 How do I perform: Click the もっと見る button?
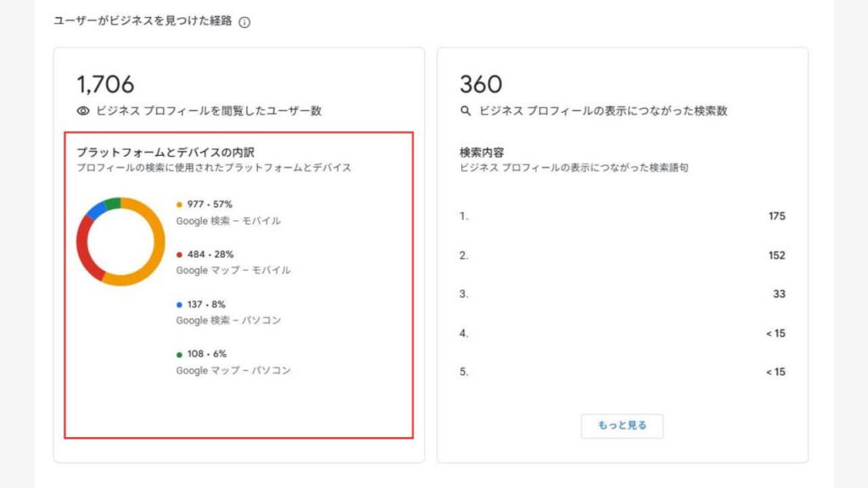621,426
